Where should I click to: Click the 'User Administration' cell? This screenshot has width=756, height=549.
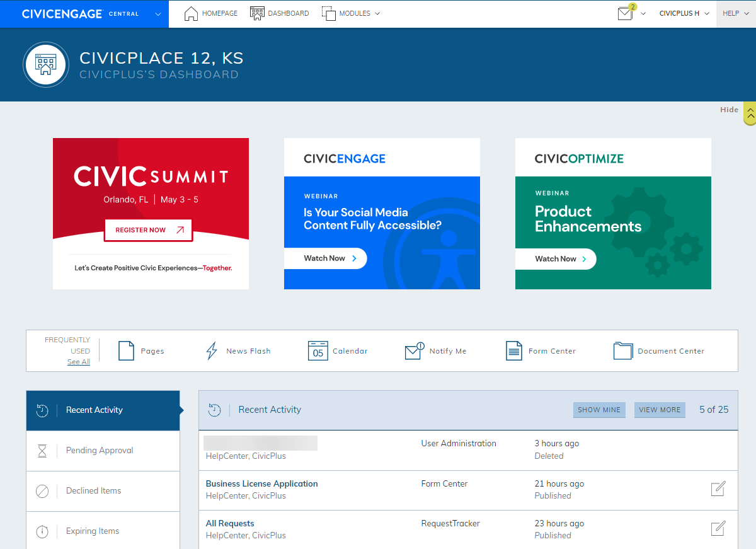pos(459,444)
